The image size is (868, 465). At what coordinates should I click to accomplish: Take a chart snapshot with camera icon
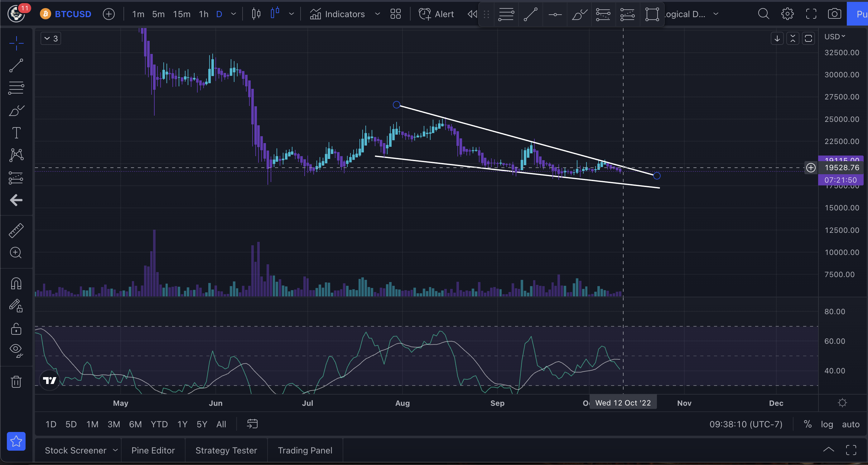click(x=835, y=14)
